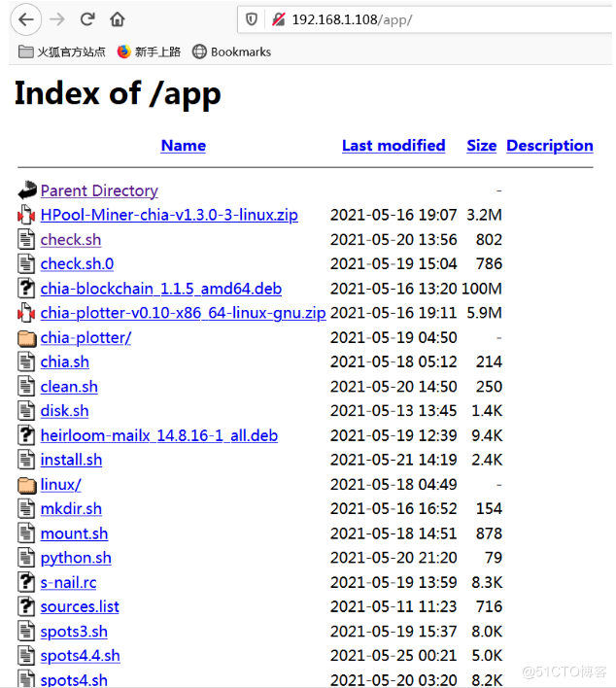Click the file icon beside chia.sh

click(26, 361)
